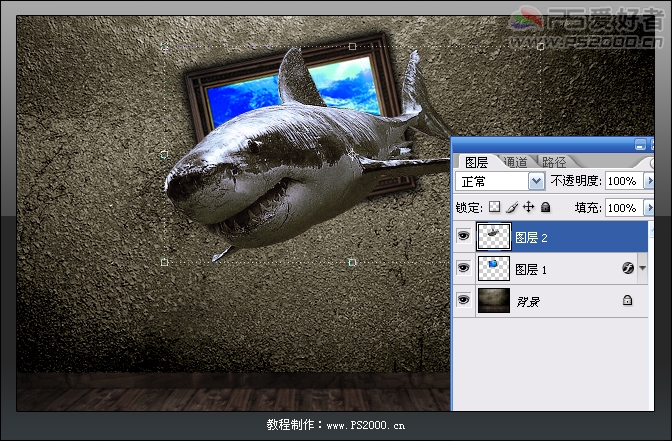Click the transform center reference point
Screen dimensions: 672x441
coord(352,154)
